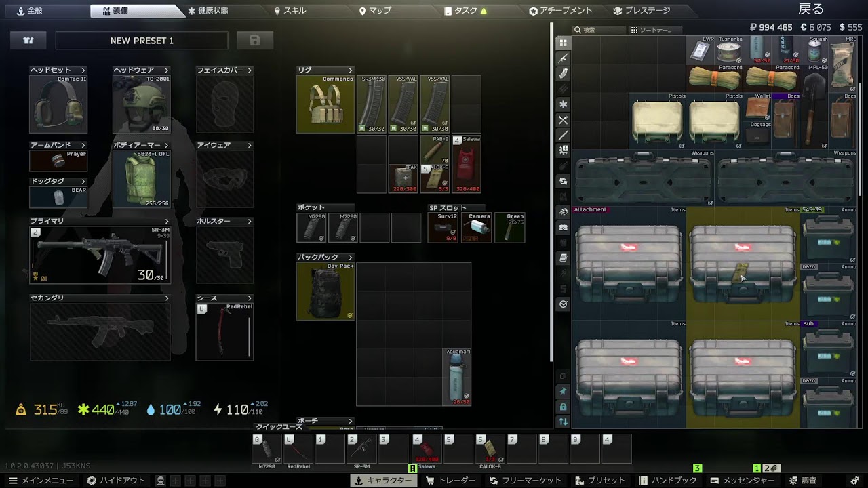Switch to the 全般 tab
The image size is (868, 488).
(x=45, y=11)
